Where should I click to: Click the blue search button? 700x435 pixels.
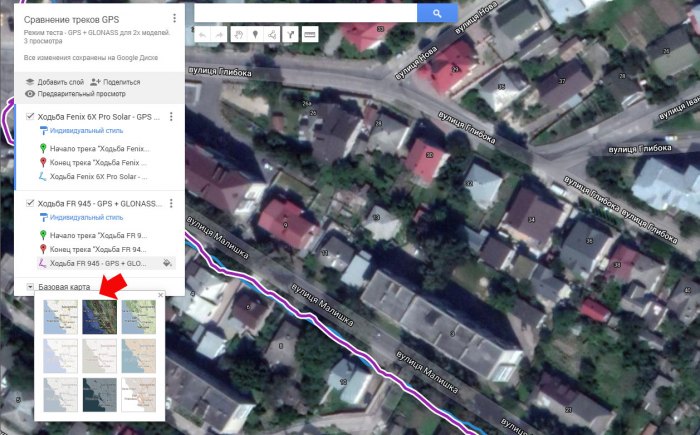pos(437,13)
